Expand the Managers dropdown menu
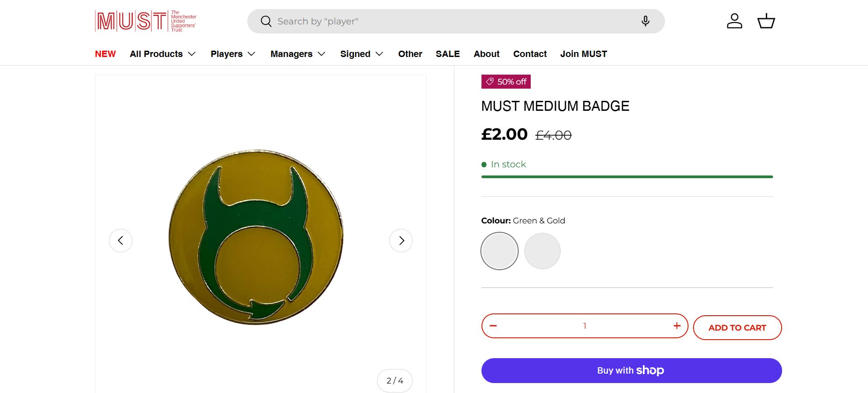 [298, 54]
